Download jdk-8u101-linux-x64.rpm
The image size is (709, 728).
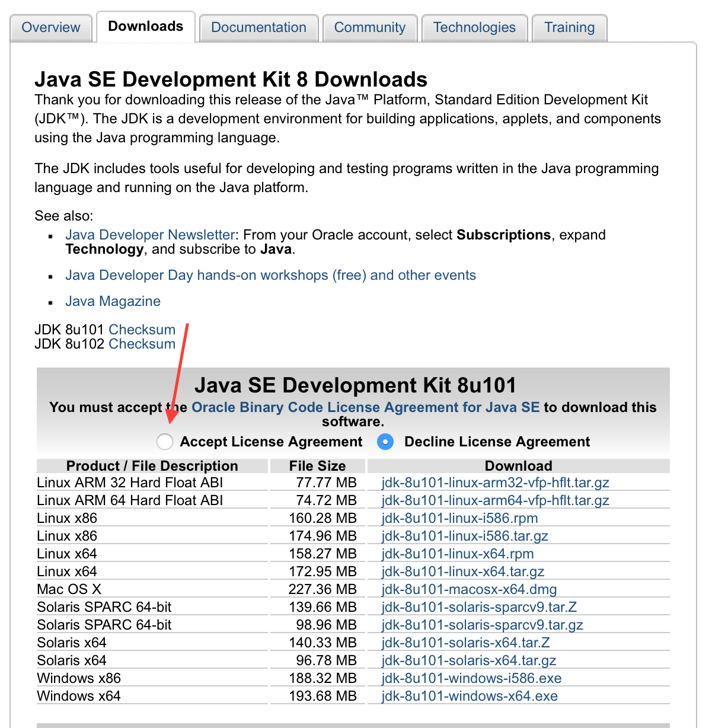point(458,554)
